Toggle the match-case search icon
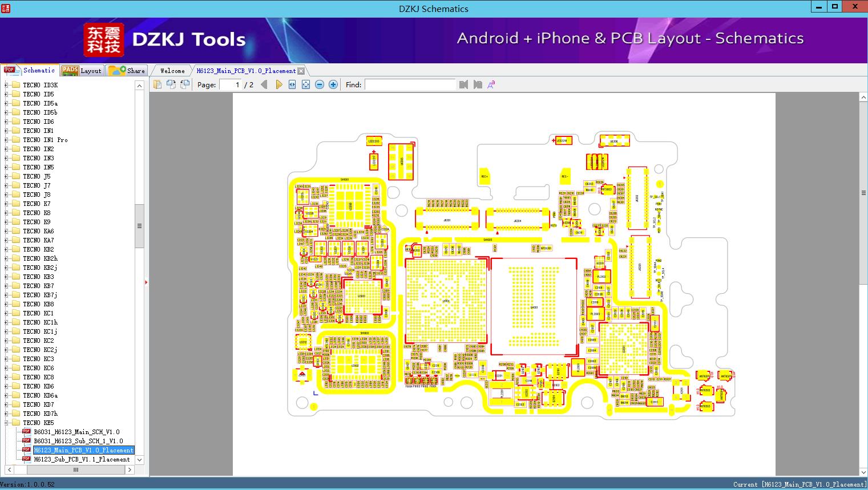 click(x=491, y=84)
